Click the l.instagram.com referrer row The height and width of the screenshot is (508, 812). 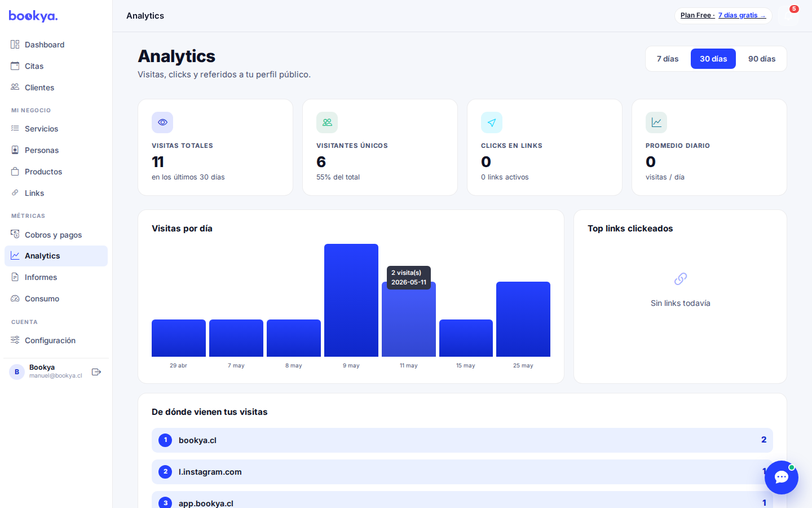tap(462, 472)
